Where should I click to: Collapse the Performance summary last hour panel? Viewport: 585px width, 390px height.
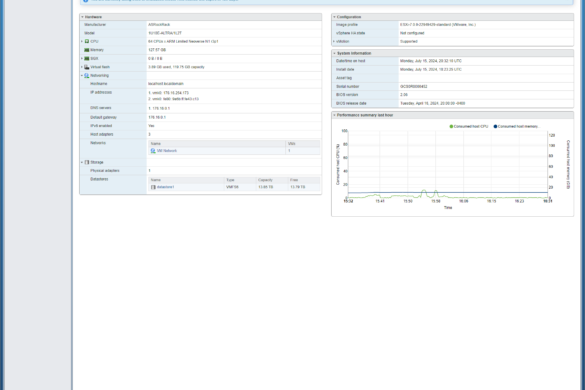tap(334, 115)
